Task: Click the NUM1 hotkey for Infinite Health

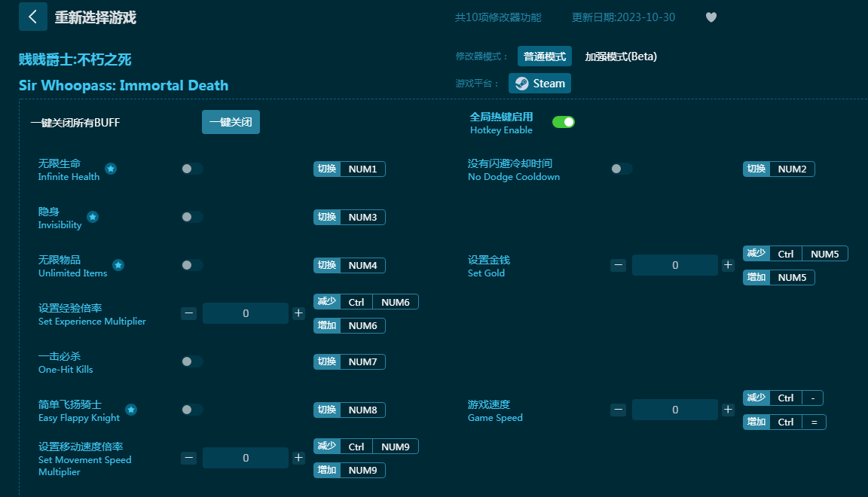Action: tap(362, 169)
